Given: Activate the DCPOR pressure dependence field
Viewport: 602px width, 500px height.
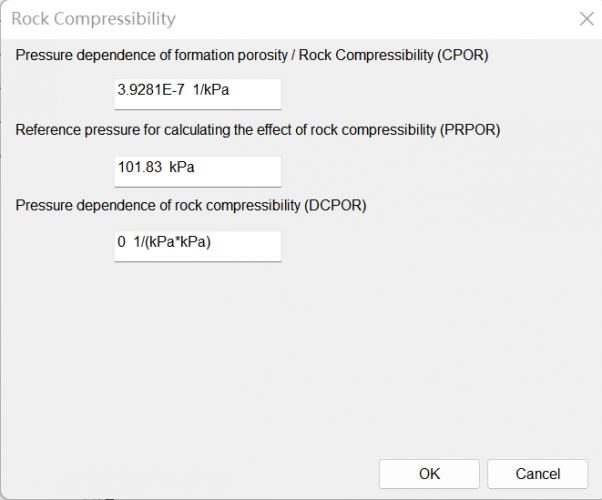Looking at the screenshot, I should click(x=197, y=244).
